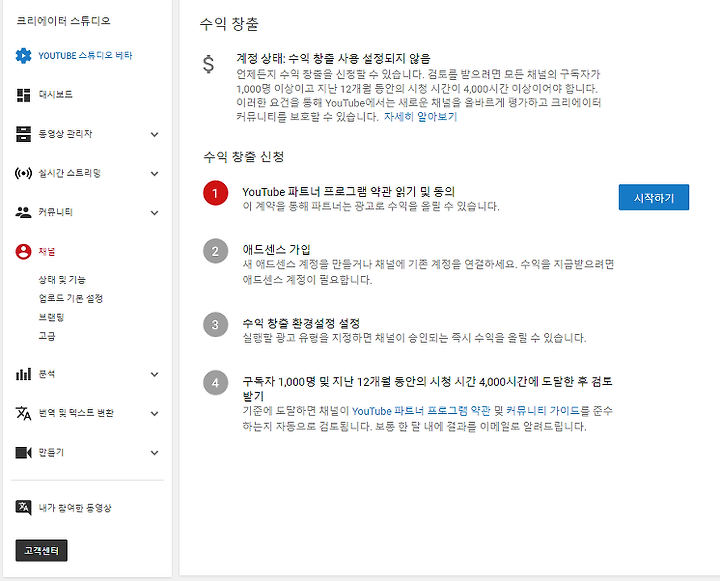
Task: Click the contributed videos translate icon
Action: pos(23,508)
